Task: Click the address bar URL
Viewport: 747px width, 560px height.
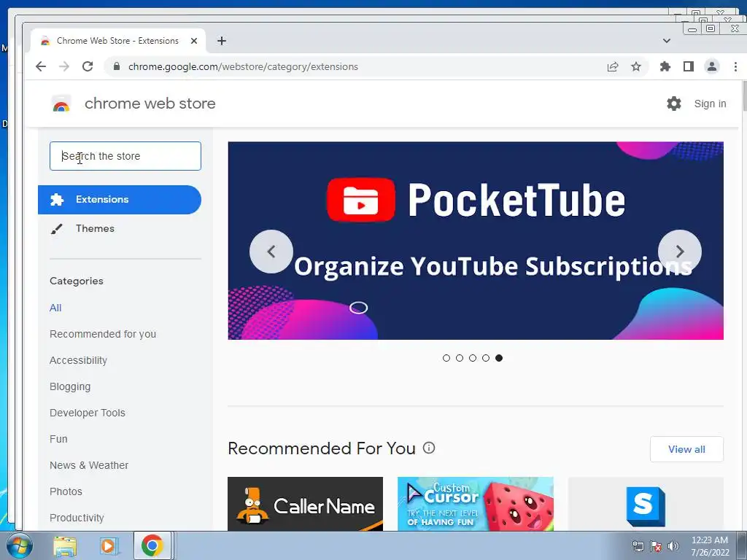Action: (243, 66)
